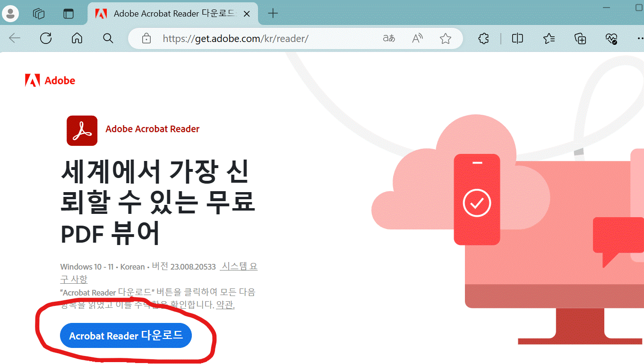Viewport: 644px width, 364px height.
Task: Open the 약관 terms link
Action: coord(225,305)
